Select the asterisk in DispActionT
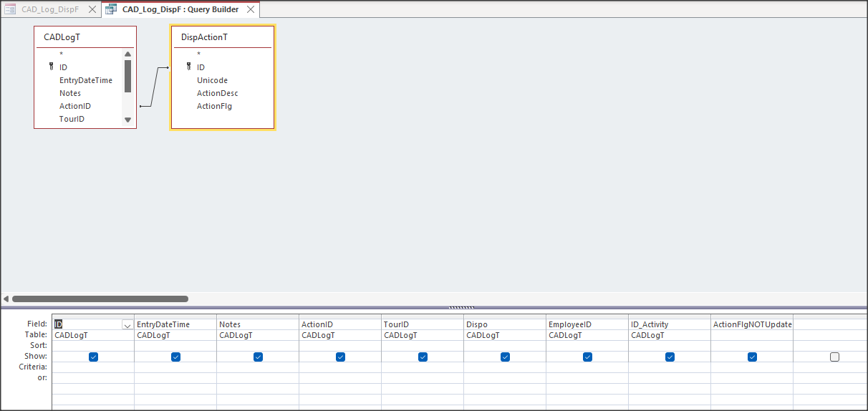The image size is (868, 411). pyautogui.click(x=199, y=54)
